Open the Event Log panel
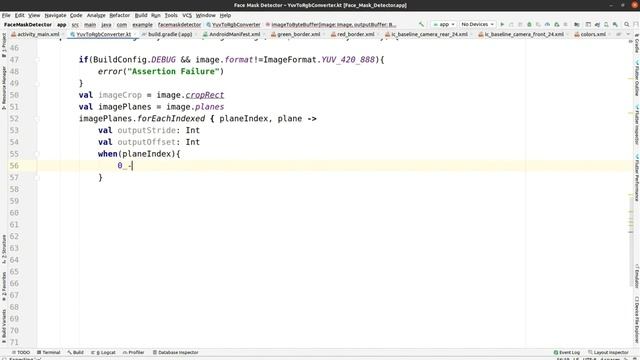 click(567, 352)
